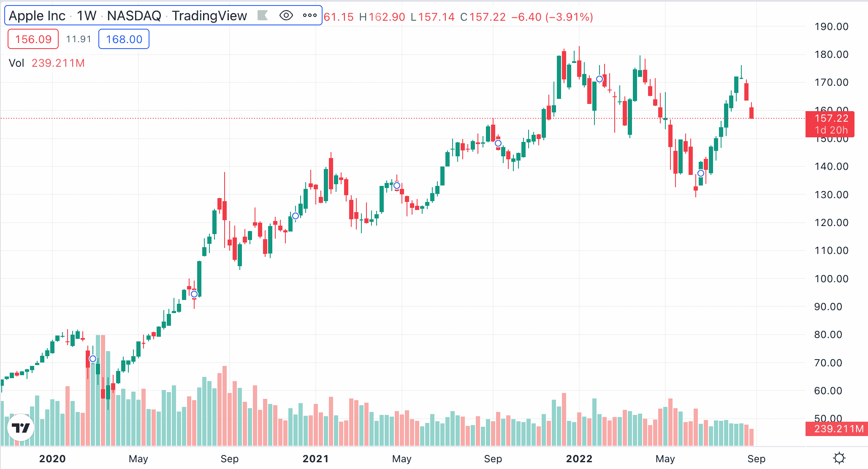The width and height of the screenshot is (868, 469).
Task: Click the 2020 label on time axis
Action: (52, 459)
